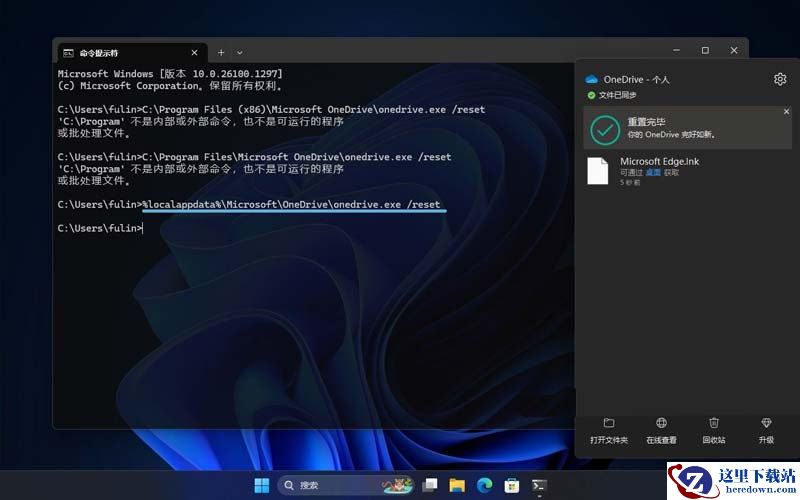Click the current C:\Users\fulin> prompt line

click(x=101, y=228)
